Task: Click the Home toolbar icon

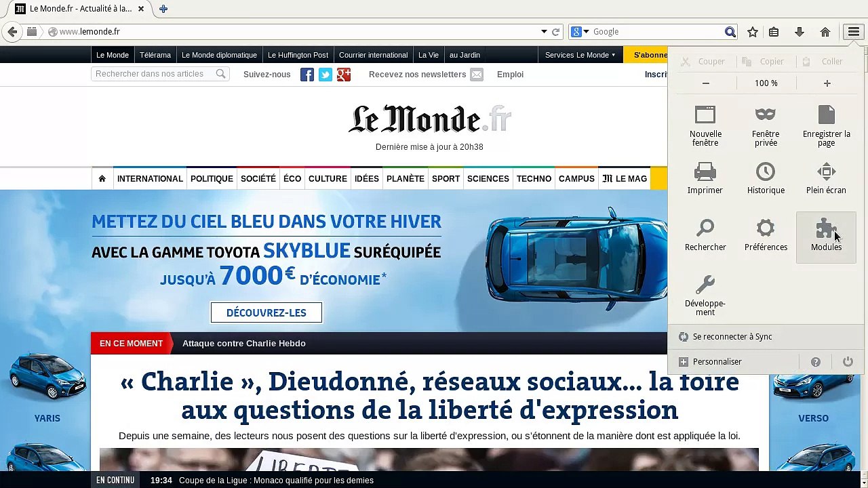Action: (825, 32)
